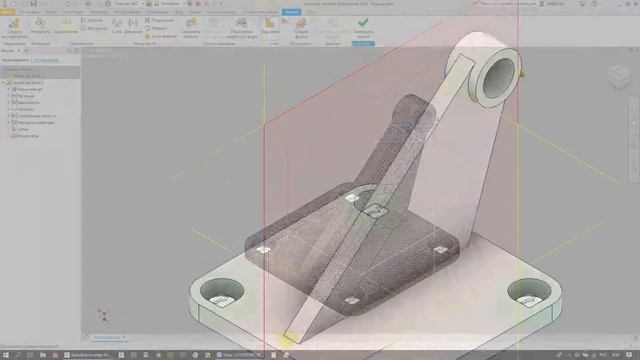Expand the Материал tree node
The height and width of the screenshot is (360, 640).
pos(9,96)
